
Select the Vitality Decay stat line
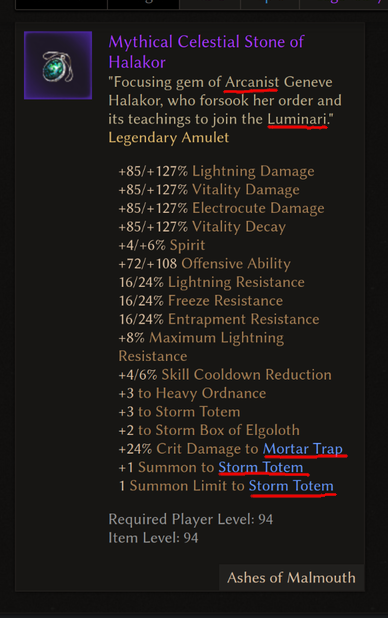[x=202, y=227]
